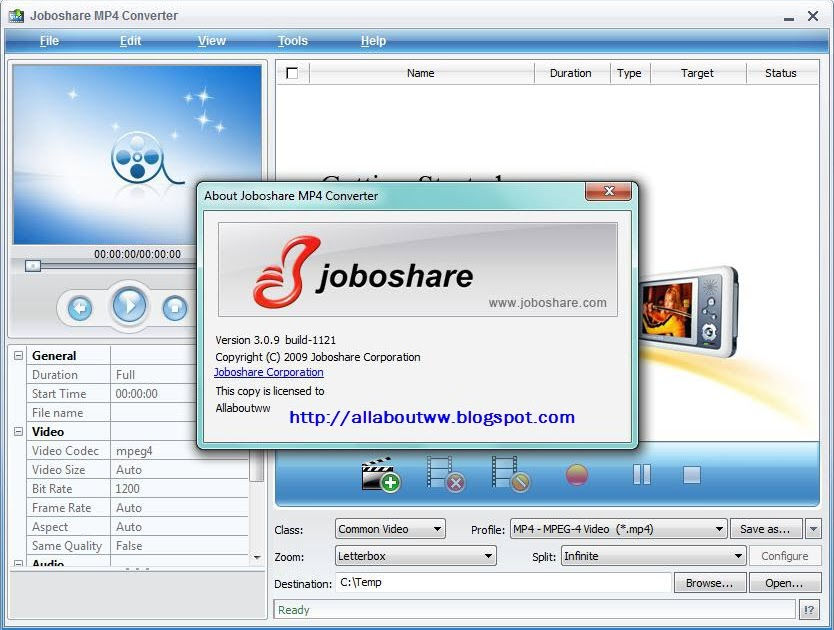Close the About Joboshare MP4 Converter dialog
The width and height of the screenshot is (834, 630).
(608, 191)
